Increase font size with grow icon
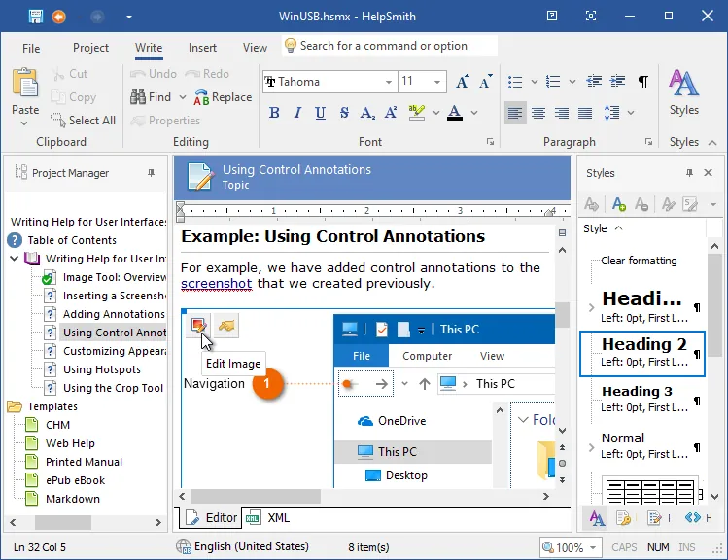Viewport: 728px width, 560px height. [462, 82]
